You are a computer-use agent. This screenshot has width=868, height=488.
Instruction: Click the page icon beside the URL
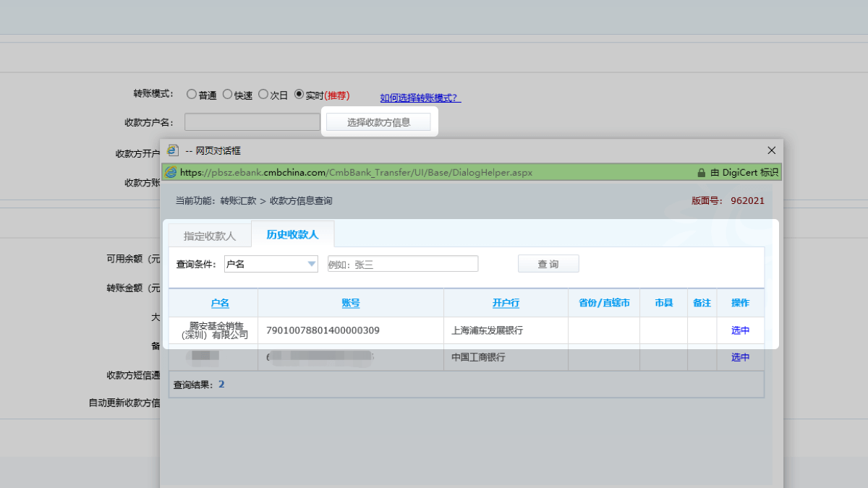click(x=171, y=172)
